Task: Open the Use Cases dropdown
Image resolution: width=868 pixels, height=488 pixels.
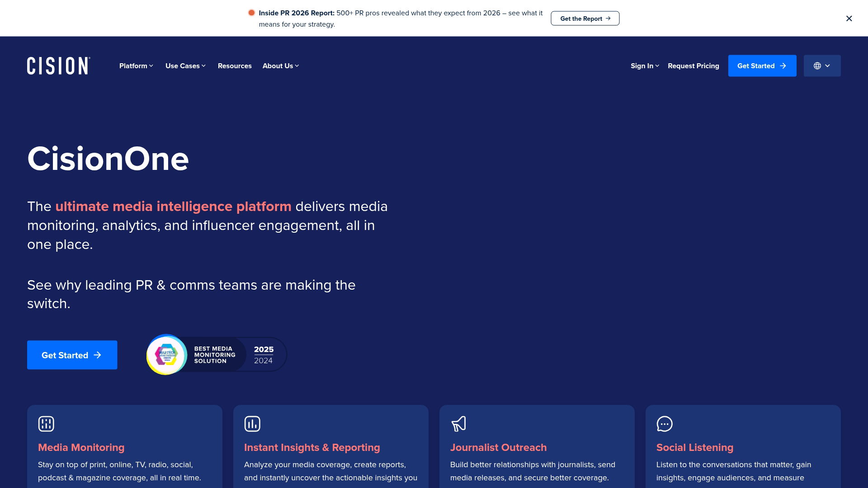Action: tap(185, 66)
